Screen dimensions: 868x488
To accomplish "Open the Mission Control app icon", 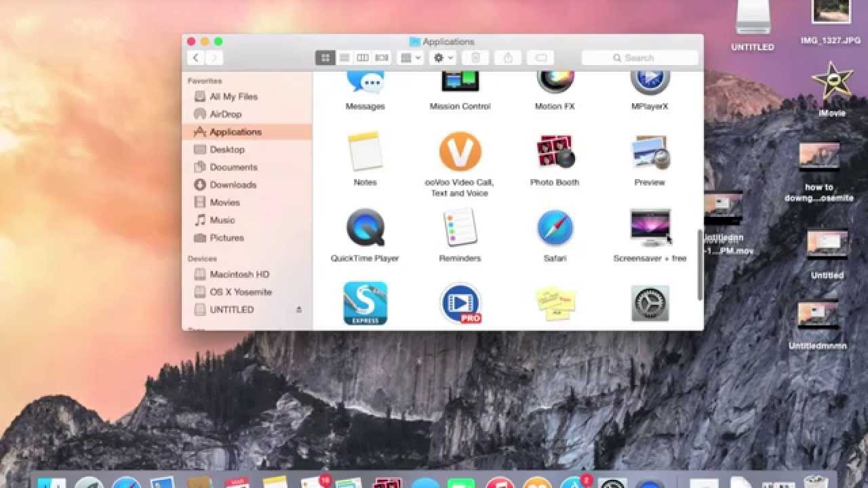I will tap(460, 81).
